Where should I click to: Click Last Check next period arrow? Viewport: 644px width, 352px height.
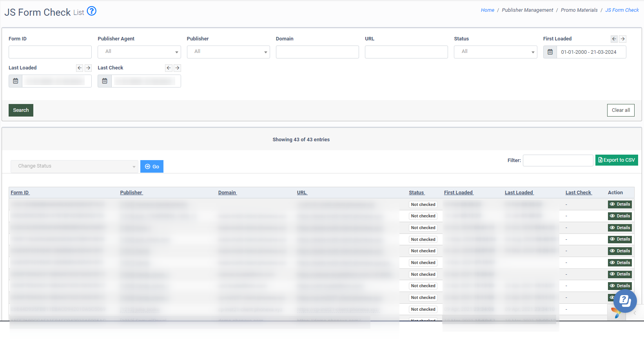(178, 68)
